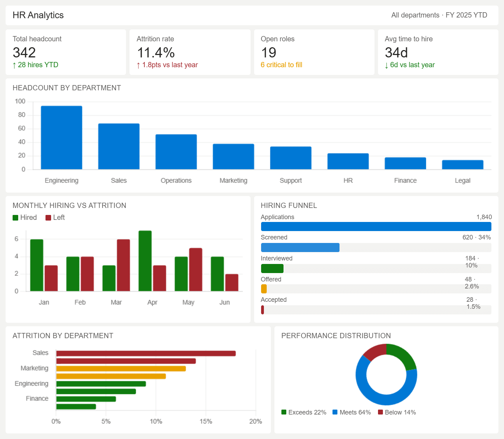Viewport: 504px width, 439px height.
Task: Click the red Left legend swatch
Action: [48, 218]
